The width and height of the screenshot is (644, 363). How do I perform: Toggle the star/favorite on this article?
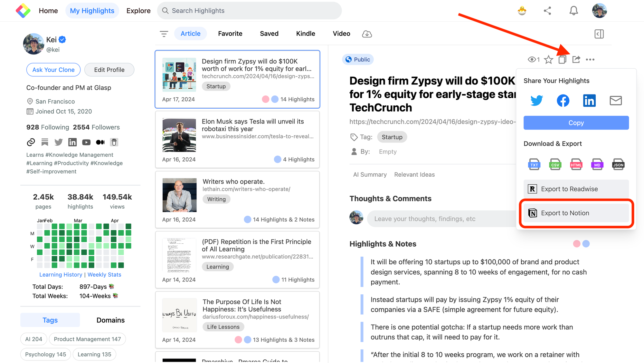pos(547,59)
